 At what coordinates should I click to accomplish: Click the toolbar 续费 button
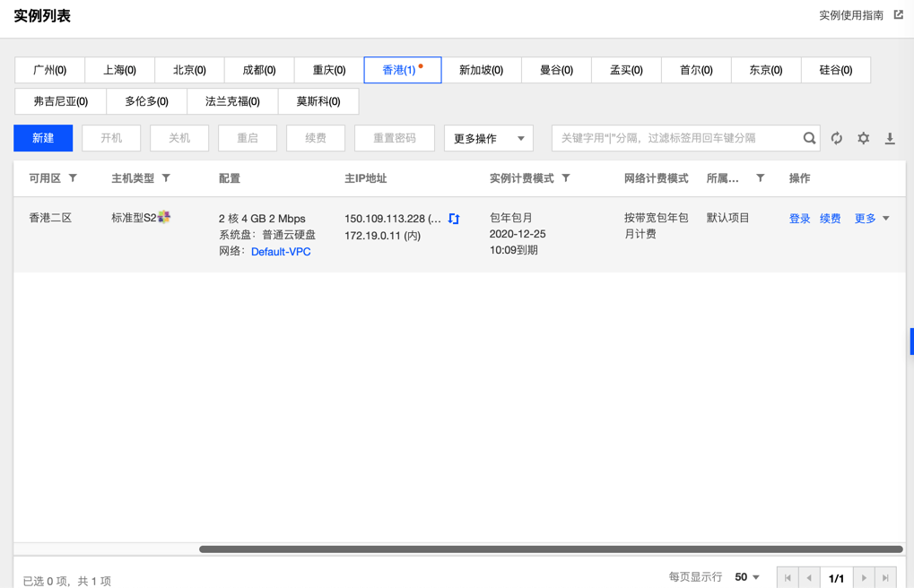(x=316, y=138)
